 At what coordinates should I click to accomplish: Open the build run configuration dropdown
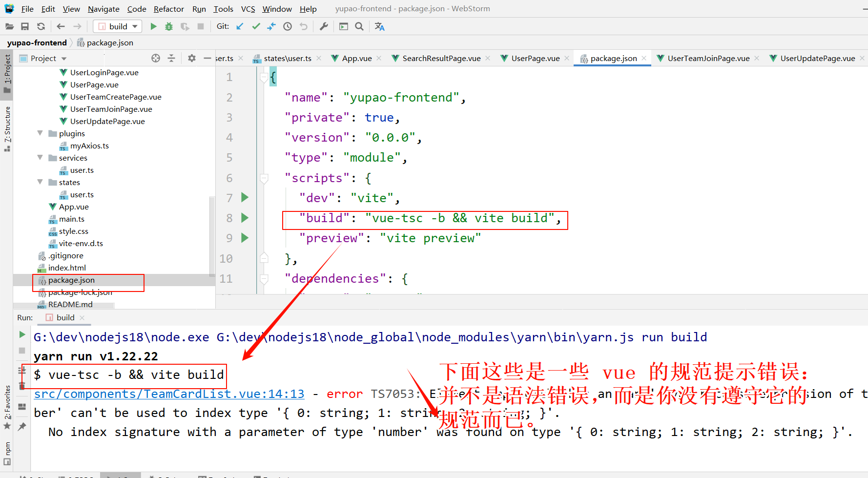point(118,26)
